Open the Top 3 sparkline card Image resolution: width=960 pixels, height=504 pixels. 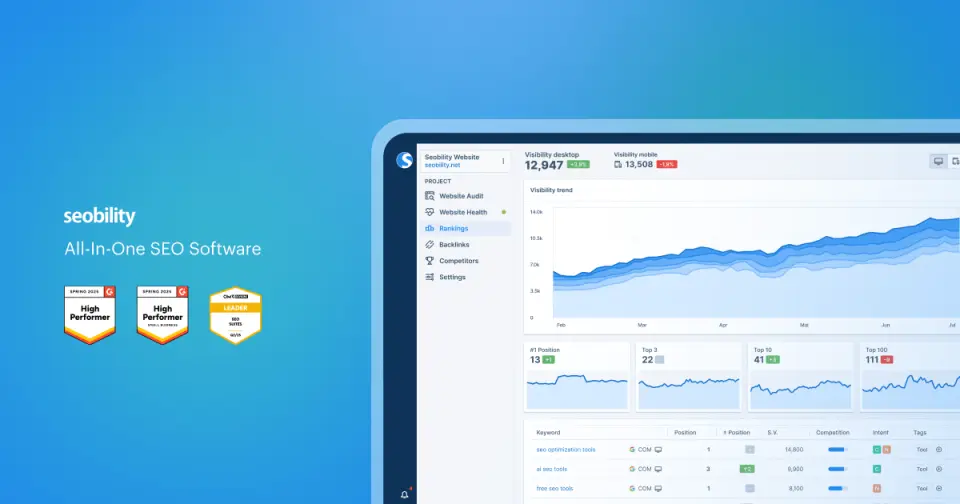click(x=689, y=377)
